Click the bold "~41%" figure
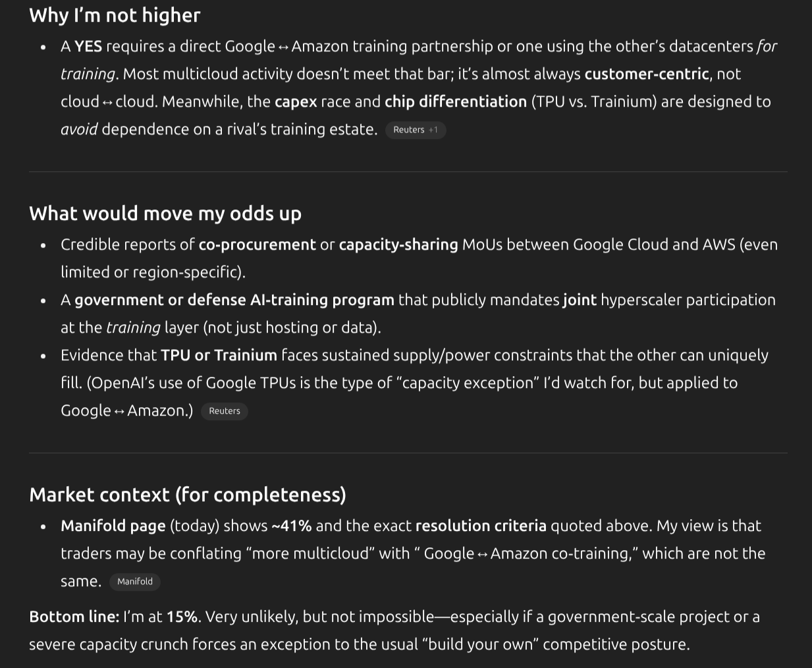Screen dimensions: 812x668 coord(292,526)
